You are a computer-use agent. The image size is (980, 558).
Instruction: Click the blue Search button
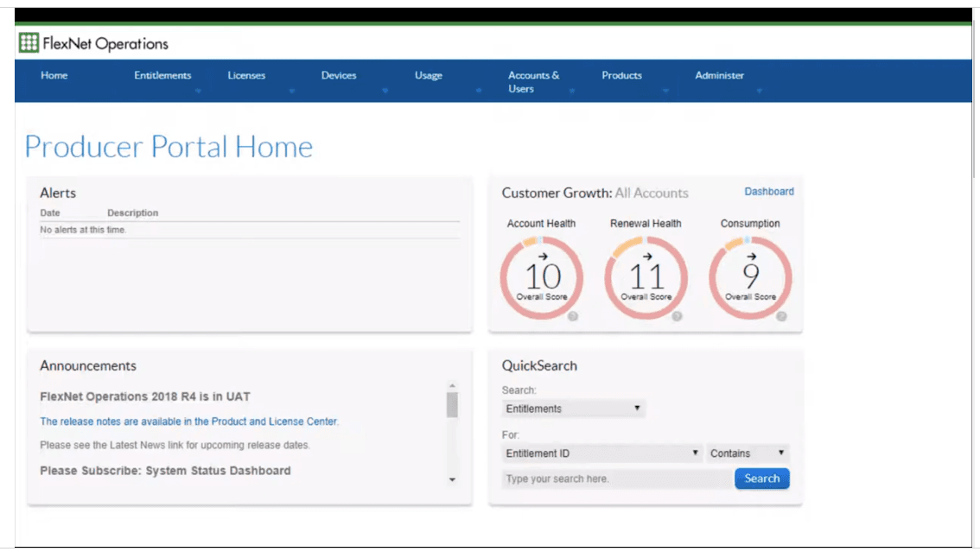762,479
